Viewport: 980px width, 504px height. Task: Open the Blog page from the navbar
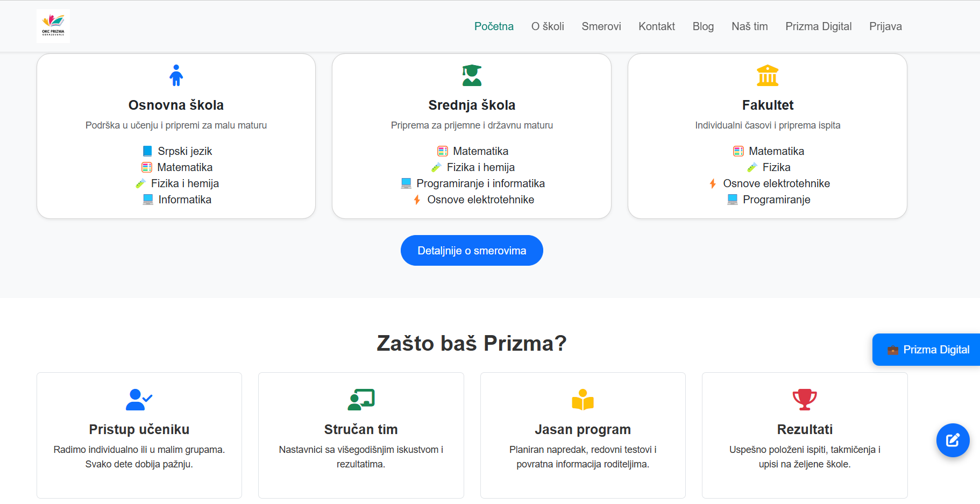click(x=703, y=26)
